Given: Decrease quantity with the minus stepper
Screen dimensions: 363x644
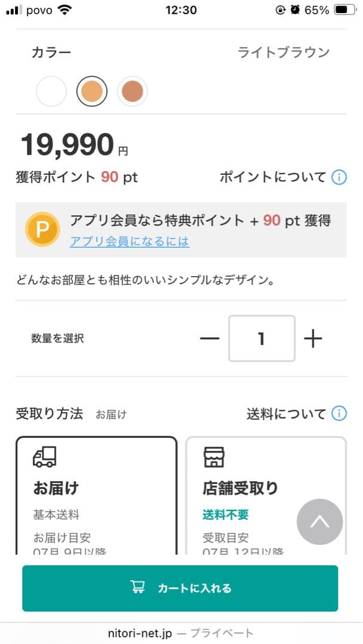Looking at the screenshot, I should click(210, 338).
